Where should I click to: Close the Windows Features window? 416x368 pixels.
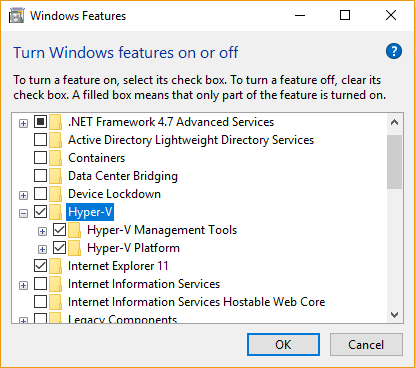391,15
